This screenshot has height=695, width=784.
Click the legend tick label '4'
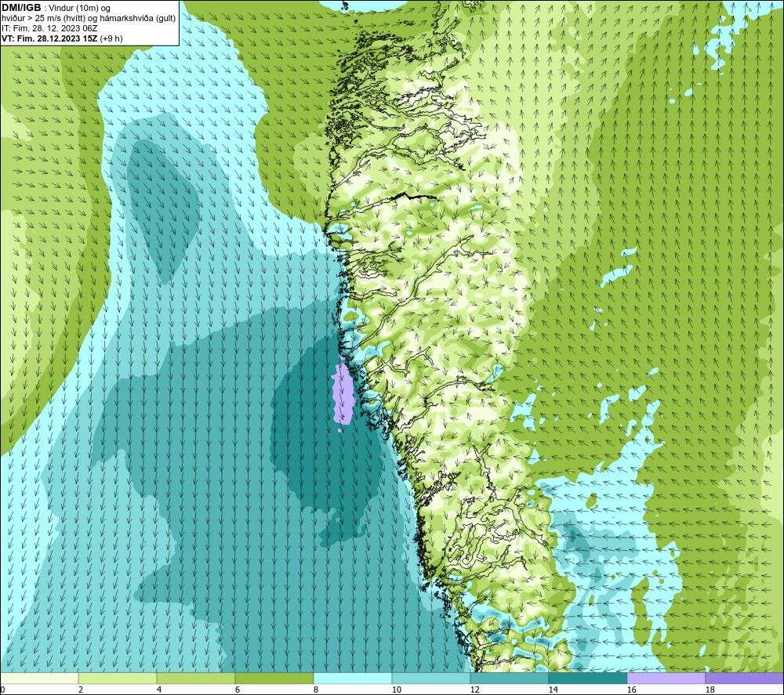pos(159,690)
